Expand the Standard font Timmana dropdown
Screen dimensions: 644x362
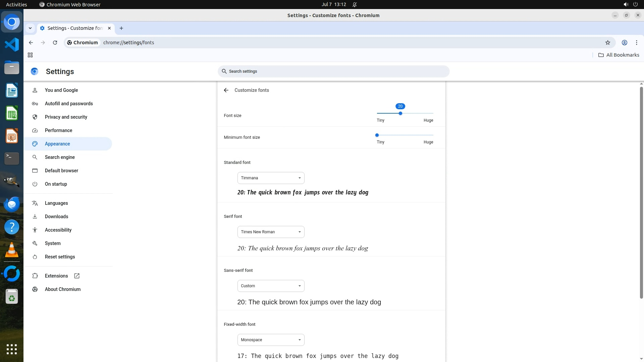[271, 178]
